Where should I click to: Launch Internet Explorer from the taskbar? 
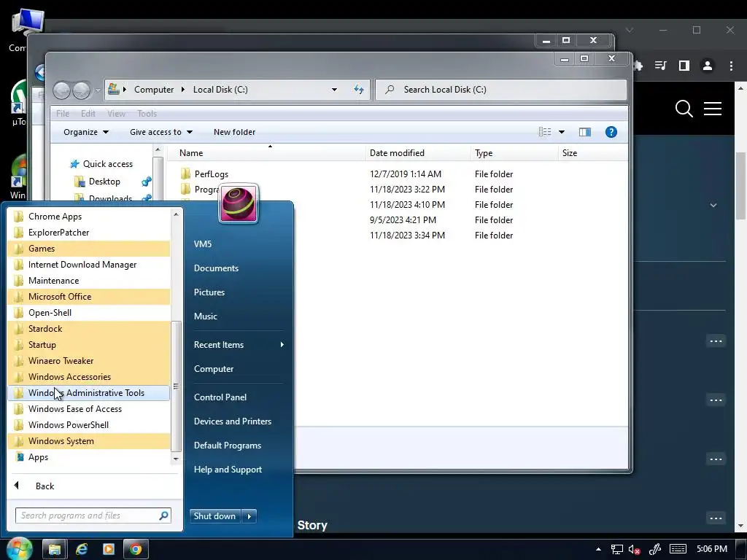tap(82, 549)
